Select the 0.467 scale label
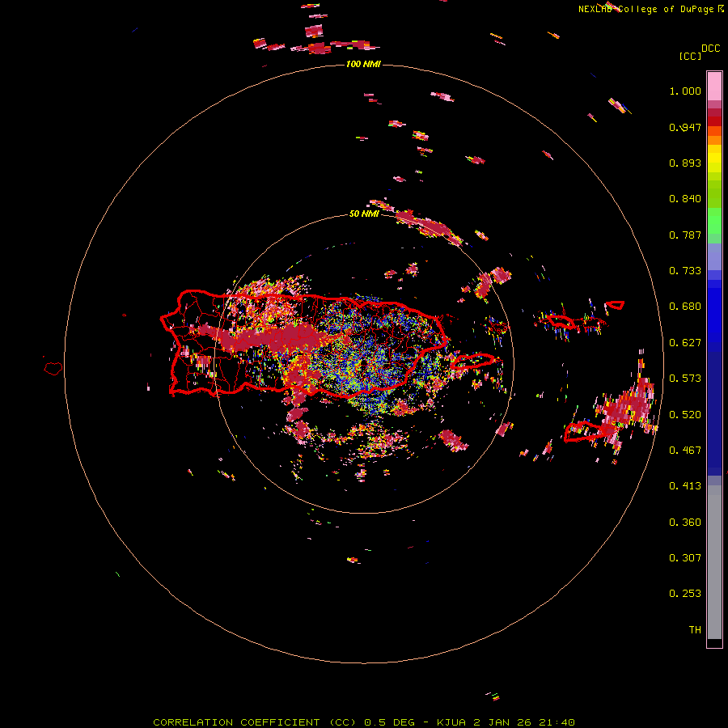 (685, 451)
